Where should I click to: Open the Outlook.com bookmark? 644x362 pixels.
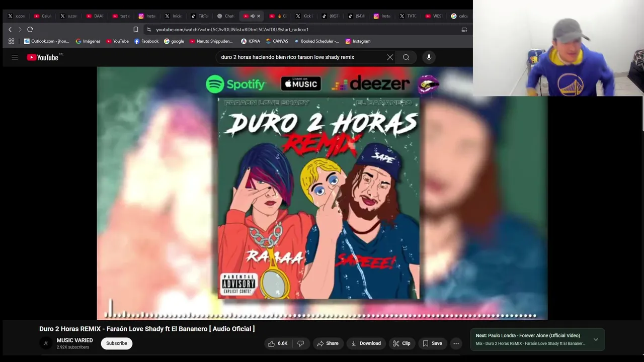(x=46, y=41)
